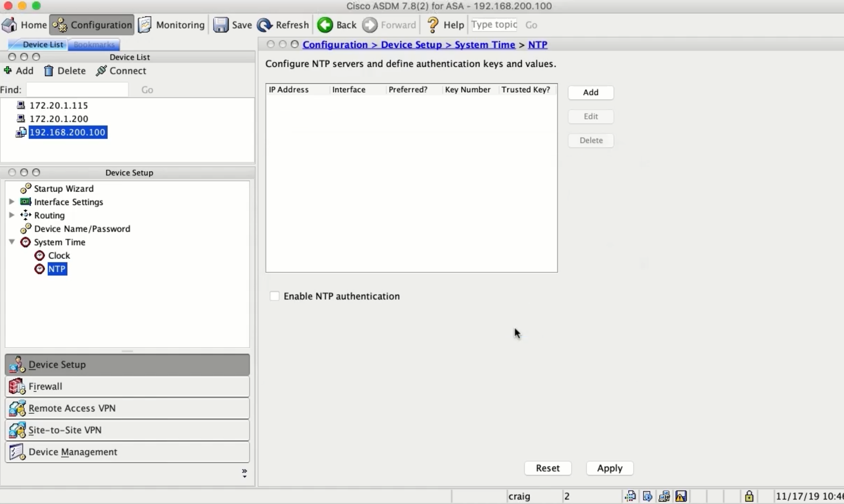Switch to the Monitoring view
844x504 pixels.
[172, 25]
